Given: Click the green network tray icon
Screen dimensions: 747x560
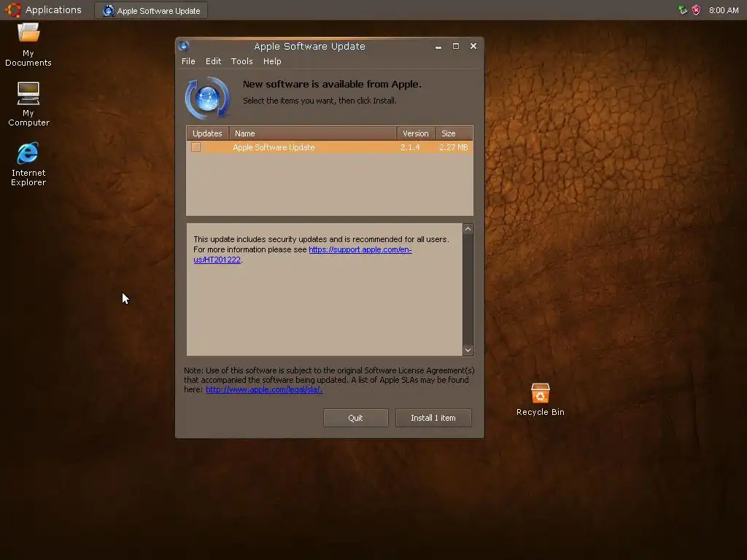Looking at the screenshot, I should (683, 10).
